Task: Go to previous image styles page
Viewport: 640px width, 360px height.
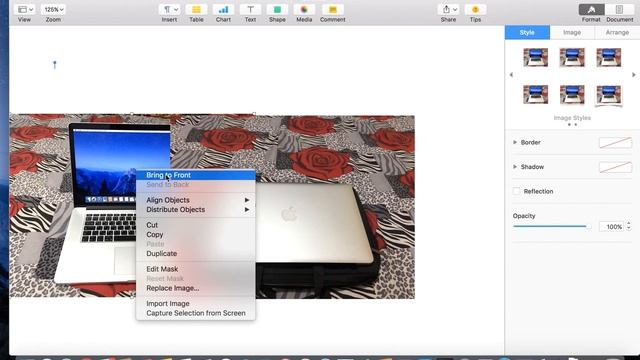Action: 511,75
